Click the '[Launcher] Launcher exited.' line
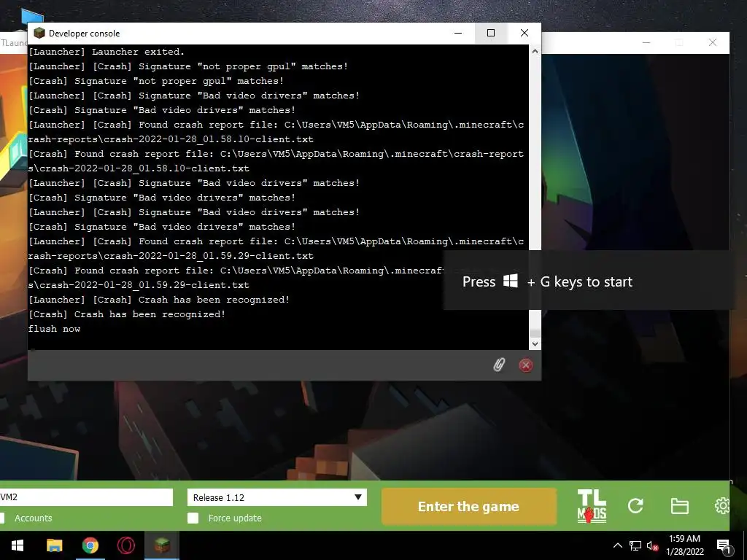747x560 pixels. click(x=107, y=52)
